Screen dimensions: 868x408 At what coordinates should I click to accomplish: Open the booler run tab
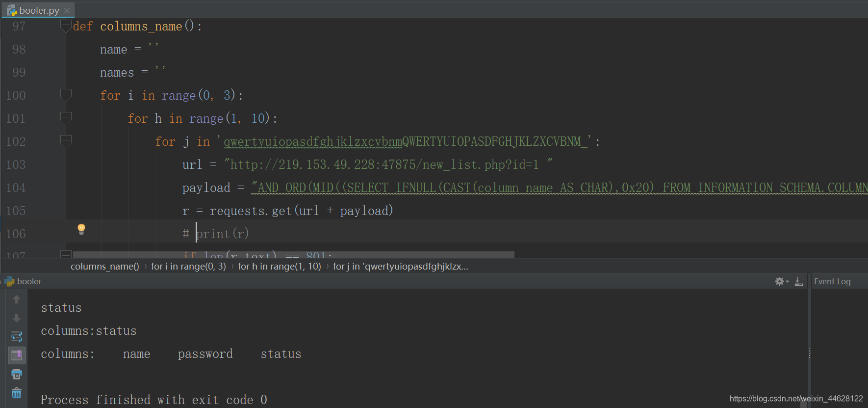tap(23, 281)
